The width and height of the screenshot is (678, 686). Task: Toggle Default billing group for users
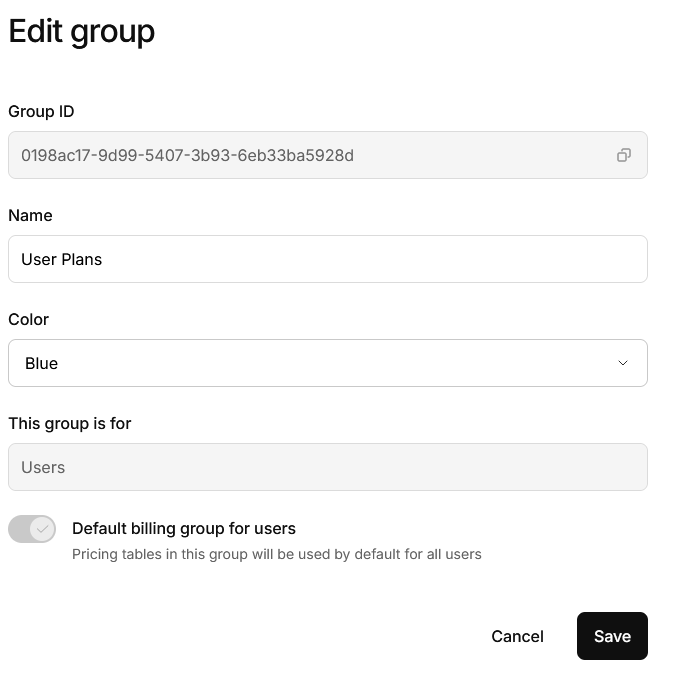32,529
